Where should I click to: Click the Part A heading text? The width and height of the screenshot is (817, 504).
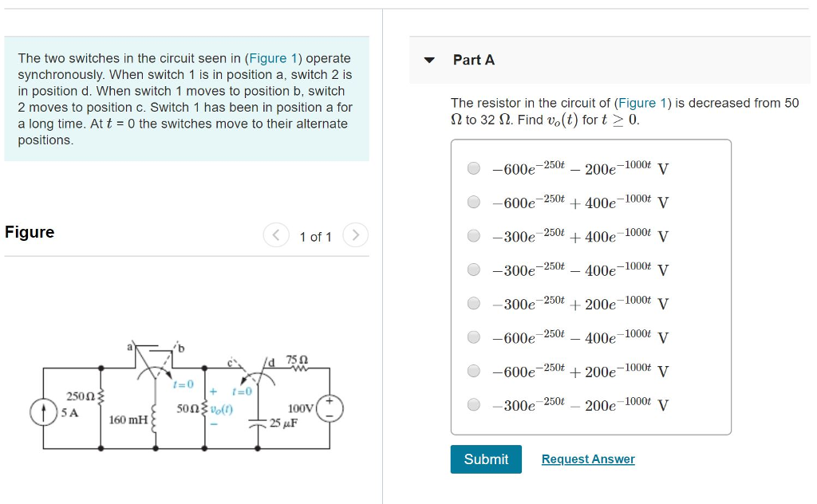(475, 60)
